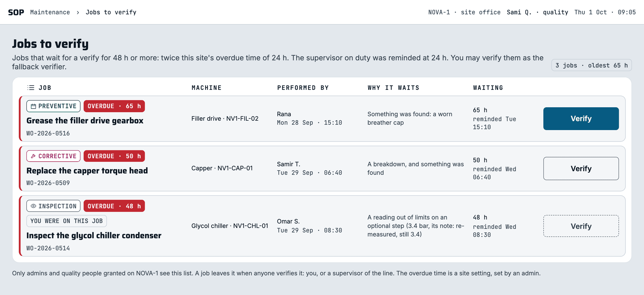Screen dimensions: 644x295
Task: Open Maintenance in the breadcrumb
Action: tap(50, 12)
